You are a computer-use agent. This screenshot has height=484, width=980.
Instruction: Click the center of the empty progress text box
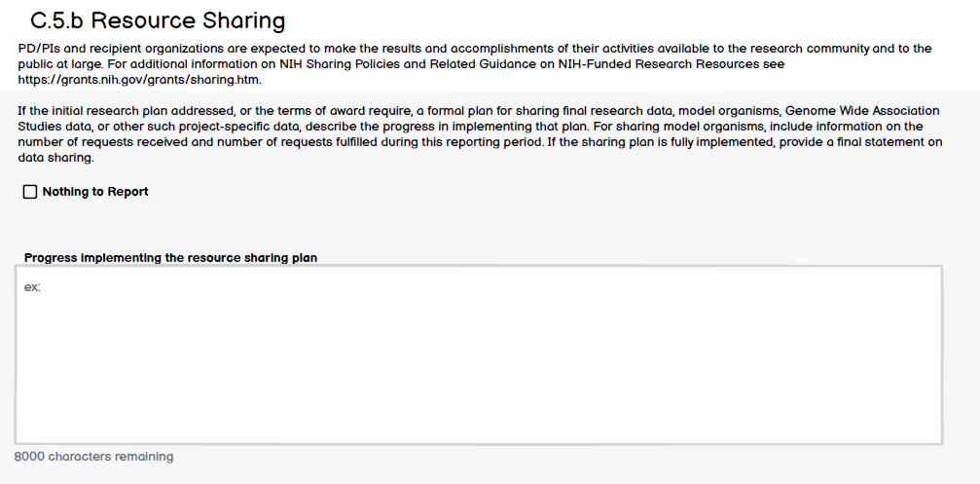(478, 355)
